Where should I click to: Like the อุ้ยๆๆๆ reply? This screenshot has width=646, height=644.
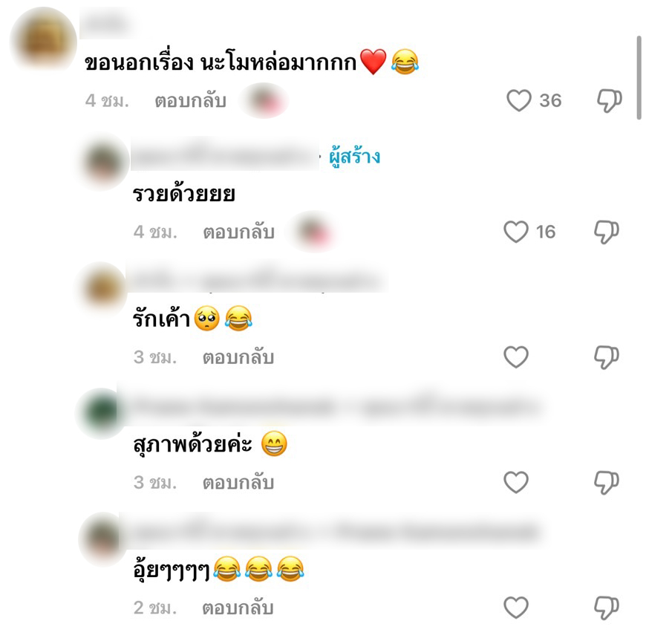click(x=516, y=608)
